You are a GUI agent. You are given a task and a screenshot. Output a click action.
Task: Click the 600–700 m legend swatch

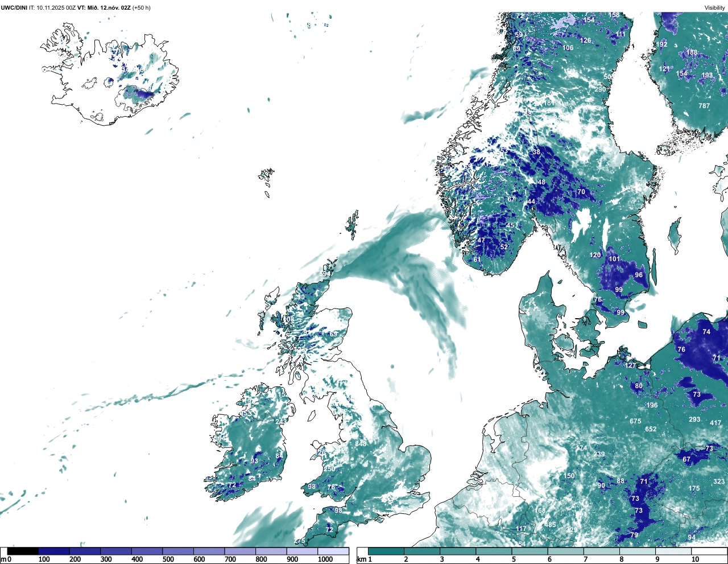[x=209, y=551]
